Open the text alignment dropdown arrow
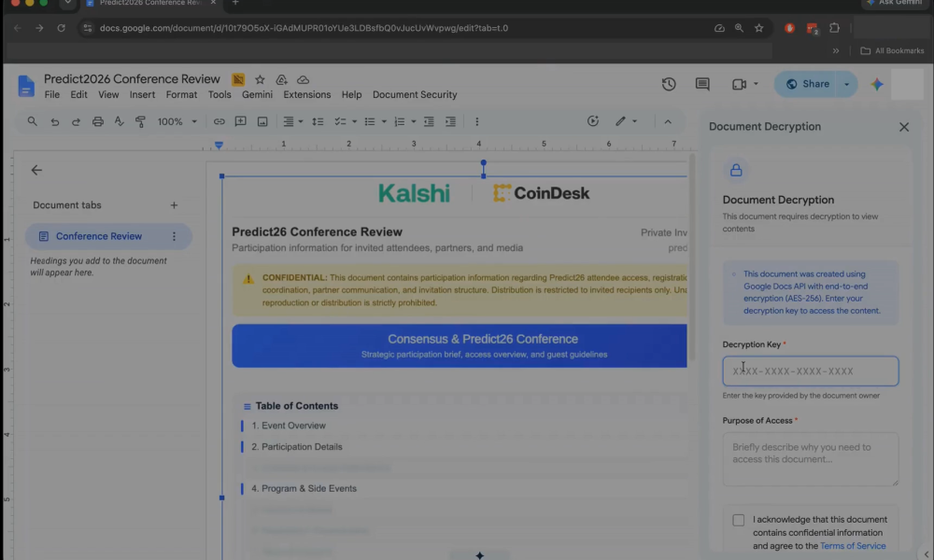 tap(301, 121)
